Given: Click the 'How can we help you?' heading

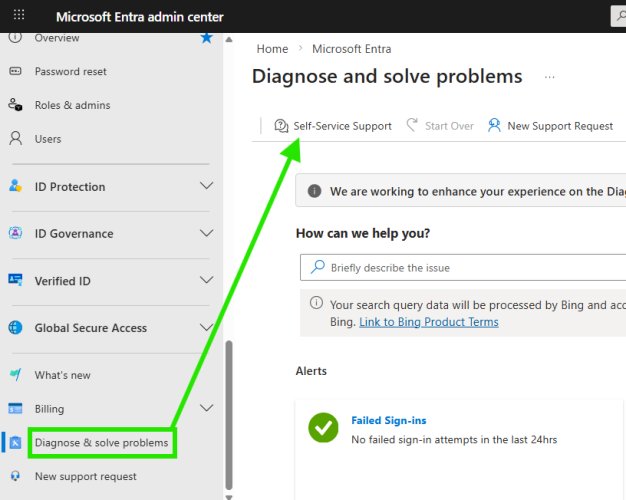Looking at the screenshot, I should 363,233.
